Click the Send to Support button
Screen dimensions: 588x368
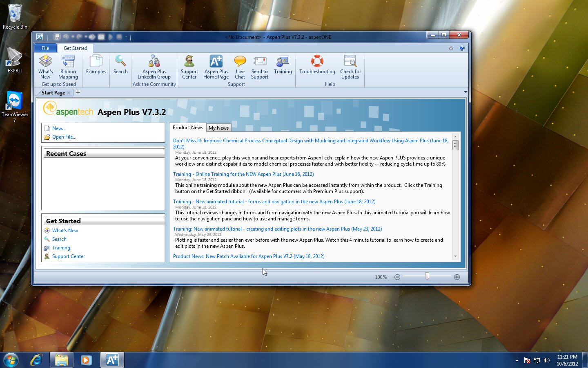click(x=260, y=67)
